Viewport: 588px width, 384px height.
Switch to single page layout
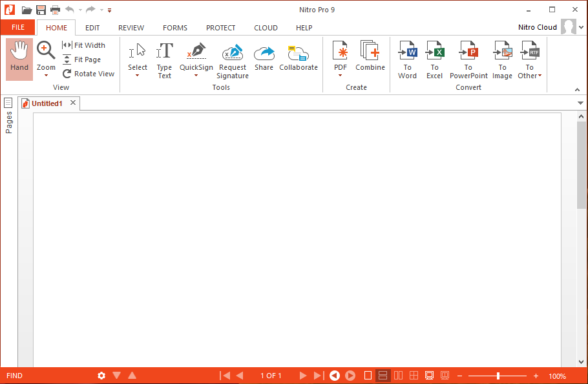coord(368,376)
